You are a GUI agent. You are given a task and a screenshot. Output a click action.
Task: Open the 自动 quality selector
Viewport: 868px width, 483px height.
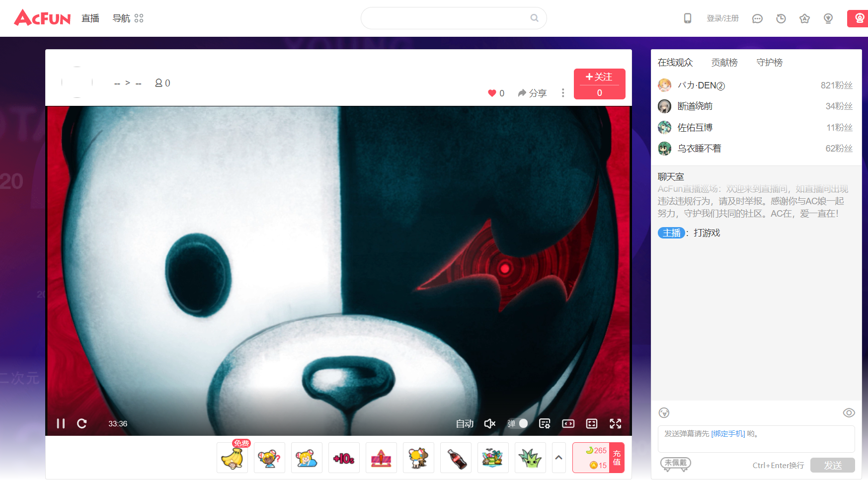point(465,423)
